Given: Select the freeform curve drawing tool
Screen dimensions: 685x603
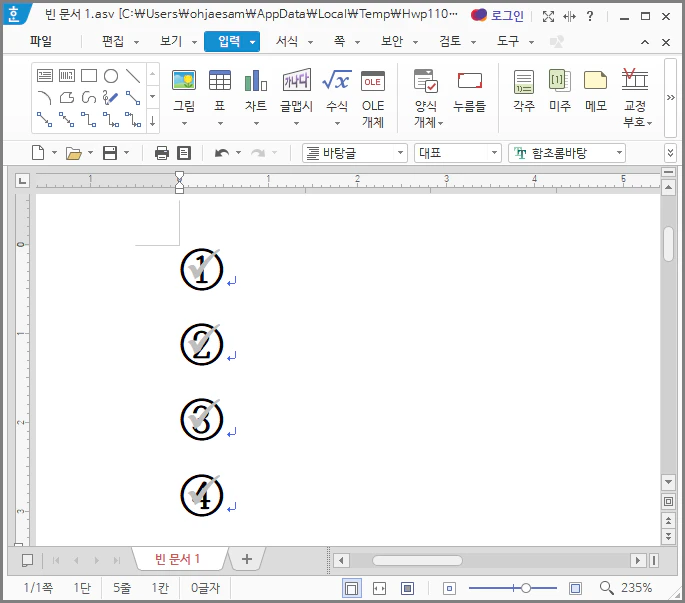Looking at the screenshot, I should click(89, 97).
